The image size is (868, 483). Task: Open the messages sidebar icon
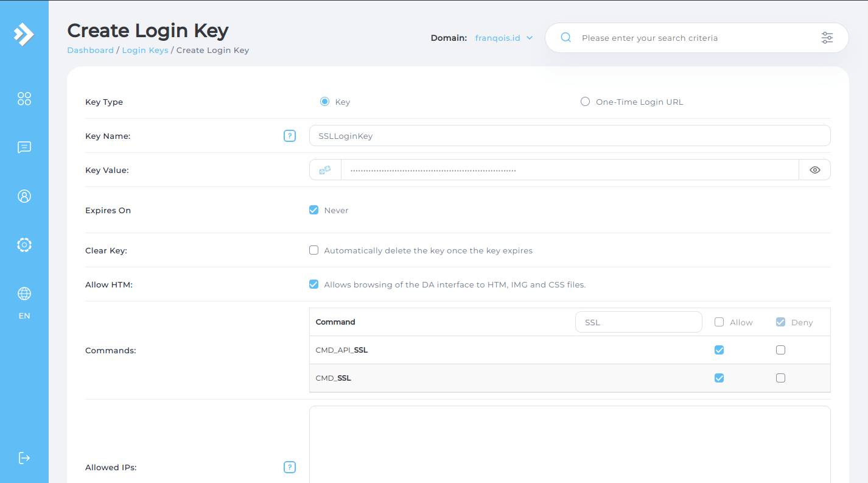point(24,147)
